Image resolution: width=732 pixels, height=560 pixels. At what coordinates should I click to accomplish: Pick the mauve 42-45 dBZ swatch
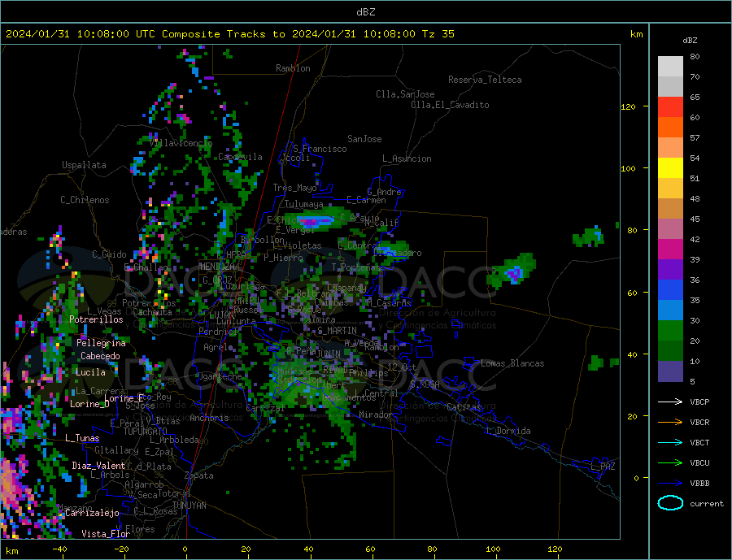coord(670,229)
